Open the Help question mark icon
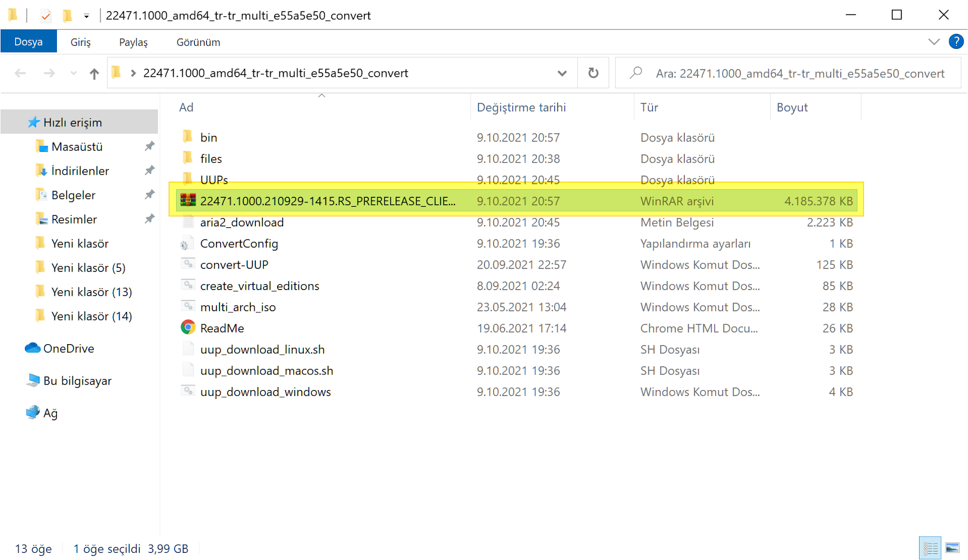This screenshot has width=968, height=560. 957,42
